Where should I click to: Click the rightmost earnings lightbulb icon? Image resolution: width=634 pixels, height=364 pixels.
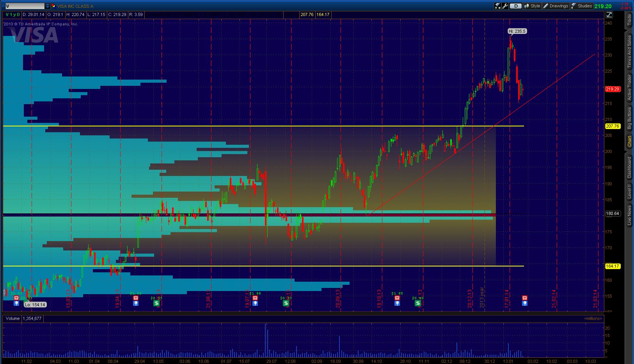[x=525, y=303]
